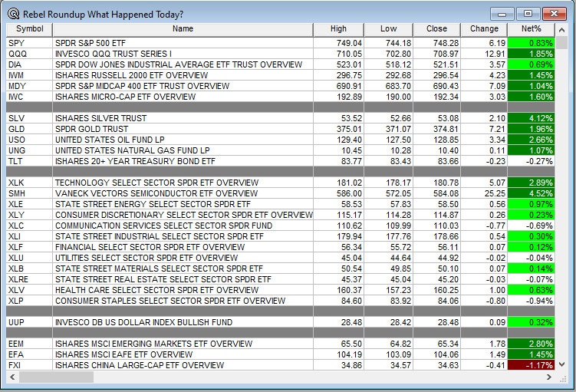This screenshot has height=392, width=576.
Task: Sort by the Low column header
Action: pyautogui.click(x=388, y=29)
